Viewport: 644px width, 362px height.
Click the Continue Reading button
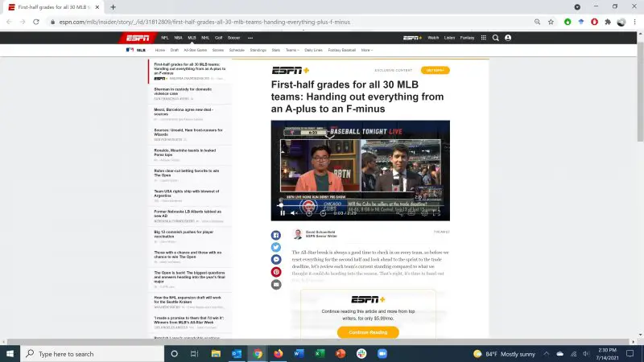pos(368,332)
